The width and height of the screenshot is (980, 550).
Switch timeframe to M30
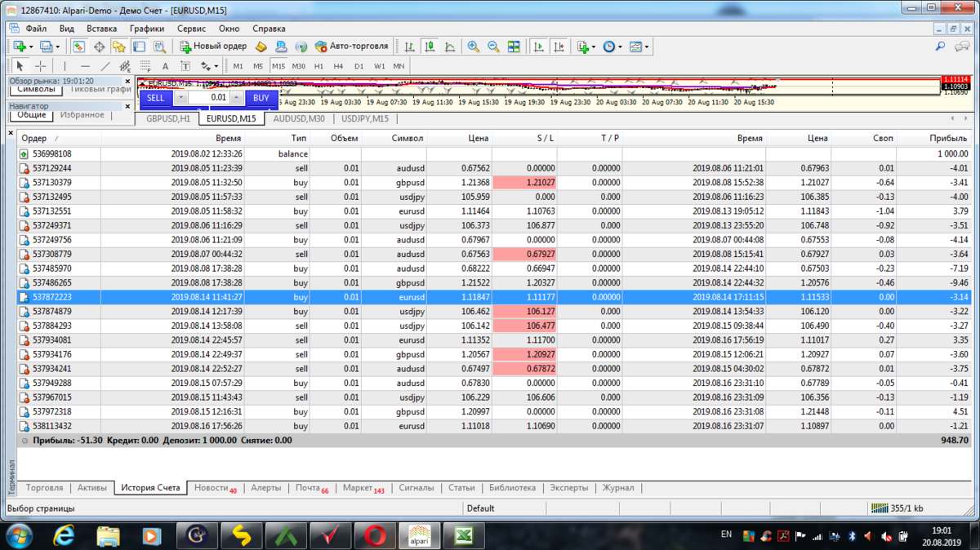click(x=298, y=66)
